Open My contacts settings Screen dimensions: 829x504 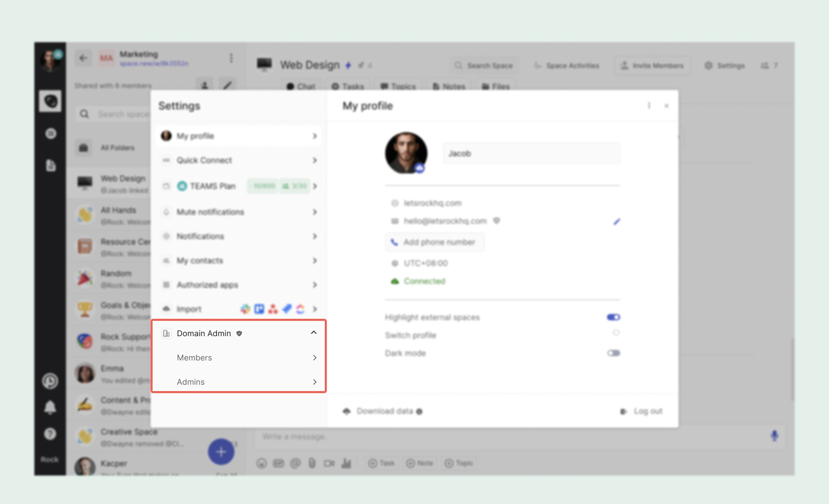pos(239,261)
